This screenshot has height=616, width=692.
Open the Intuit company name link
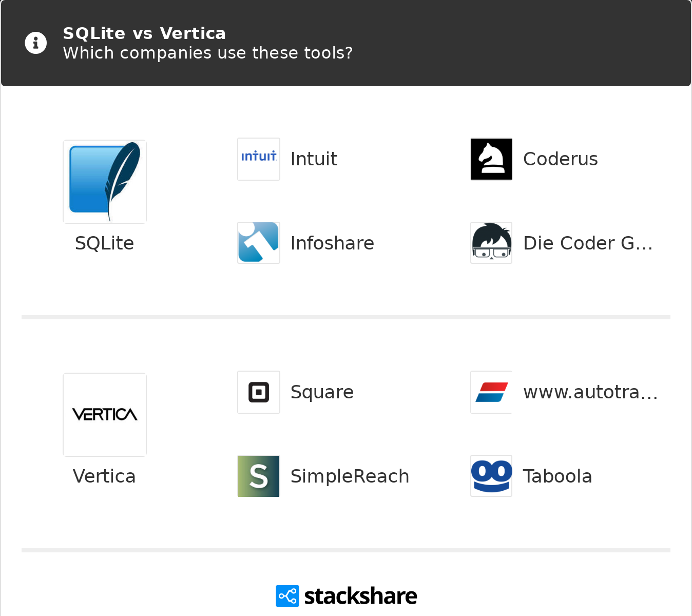pyautogui.click(x=314, y=159)
